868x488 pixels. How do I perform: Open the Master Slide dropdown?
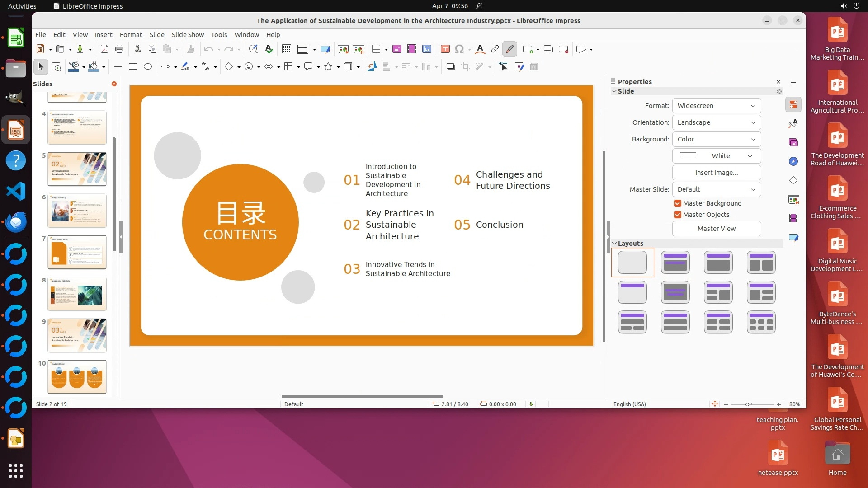pyautogui.click(x=716, y=189)
